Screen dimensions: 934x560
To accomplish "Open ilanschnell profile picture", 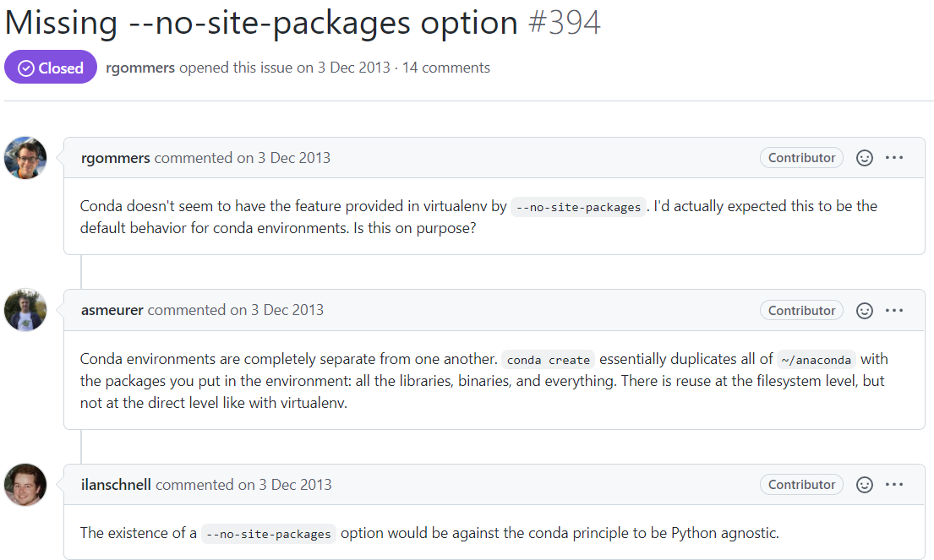I will click(x=25, y=485).
